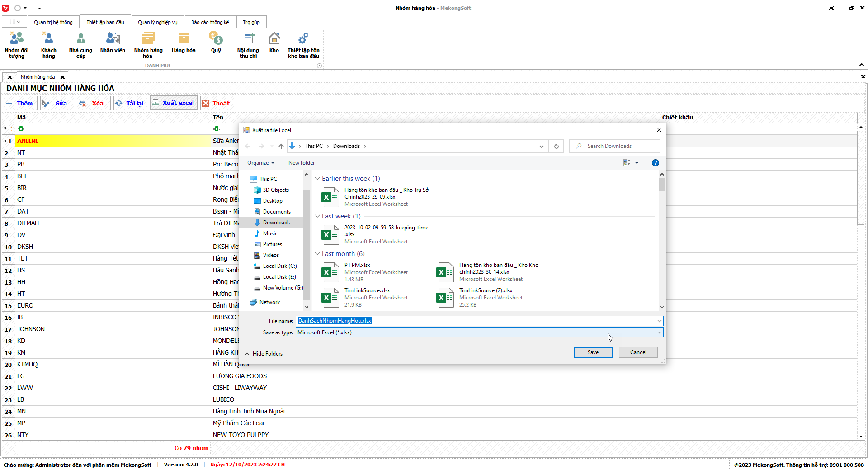Select the ANLENE row in the grid
The image size is (868, 470).
113,141
